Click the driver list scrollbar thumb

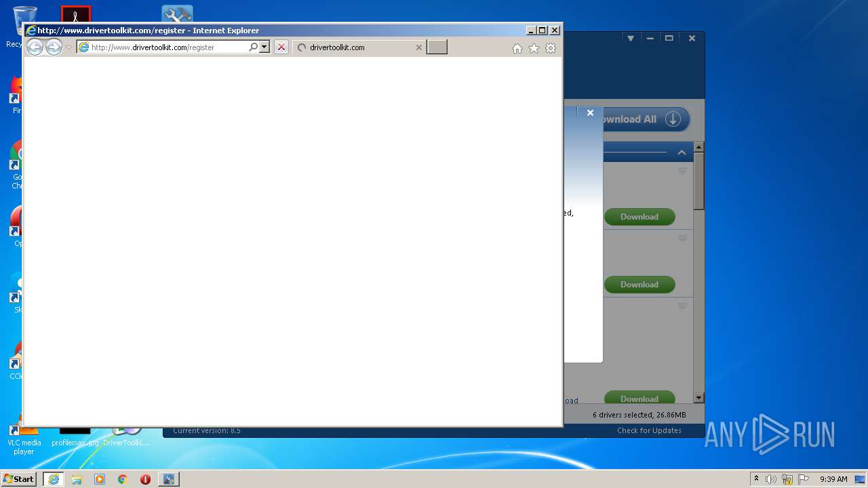point(699,181)
